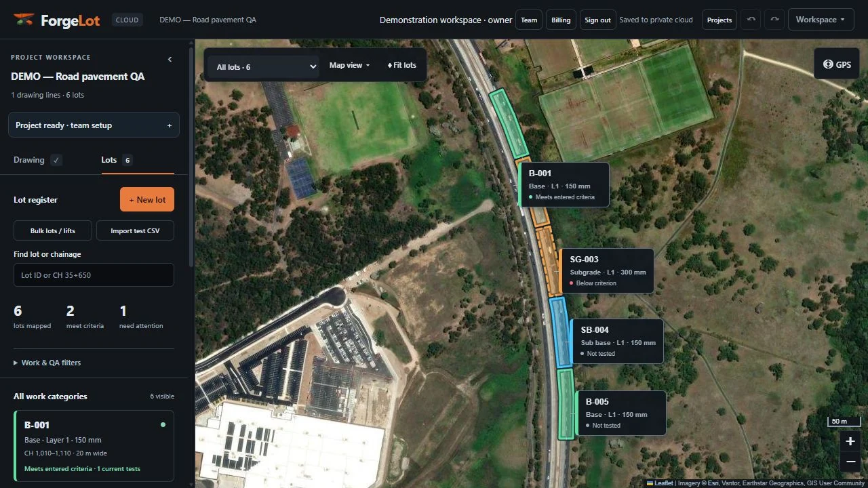Click the '6 visible' count text
The width and height of the screenshot is (868, 488).
pos(162,396)
